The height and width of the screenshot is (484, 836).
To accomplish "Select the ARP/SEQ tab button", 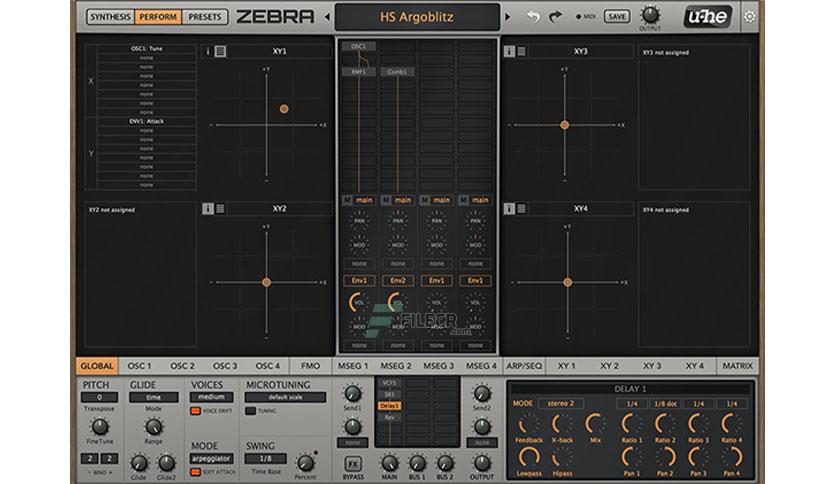I will pos(524,366).
